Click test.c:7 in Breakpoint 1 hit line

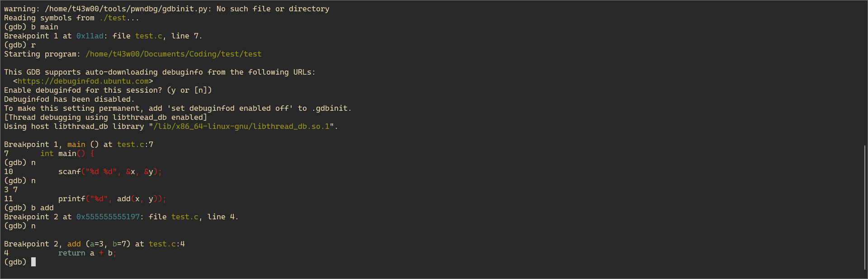point(135,145)
